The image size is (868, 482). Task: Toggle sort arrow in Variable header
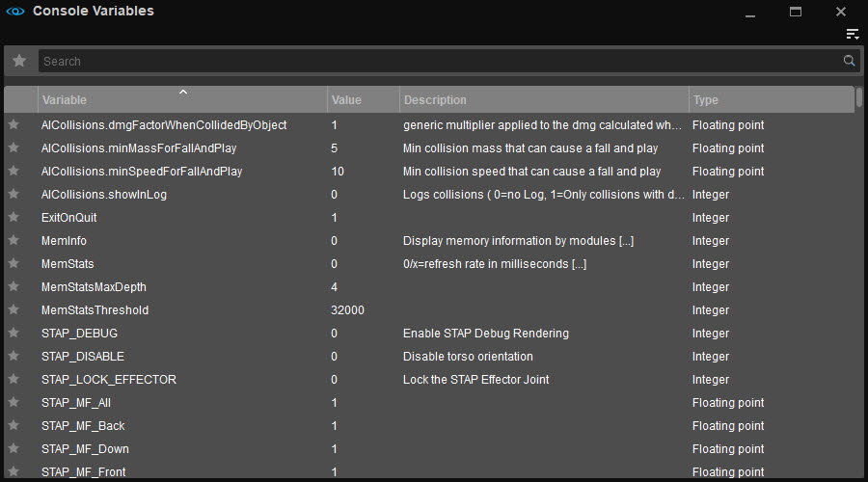click(x=183, y=92)
